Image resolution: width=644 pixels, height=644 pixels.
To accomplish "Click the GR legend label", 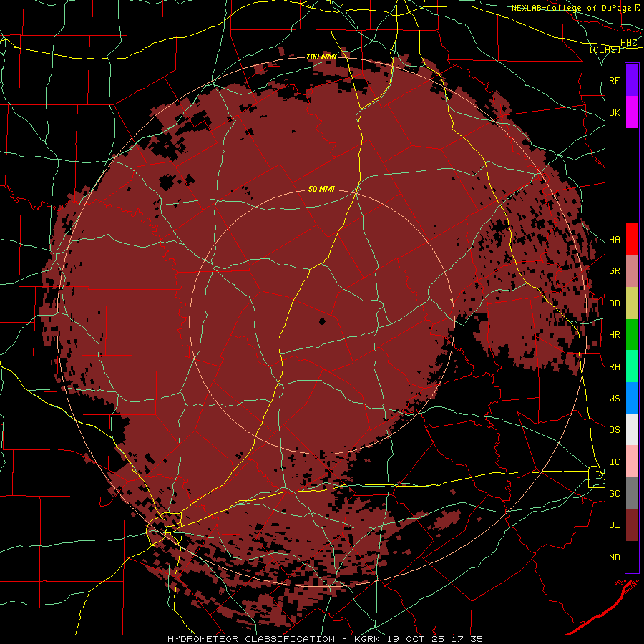I will point(615,271).
